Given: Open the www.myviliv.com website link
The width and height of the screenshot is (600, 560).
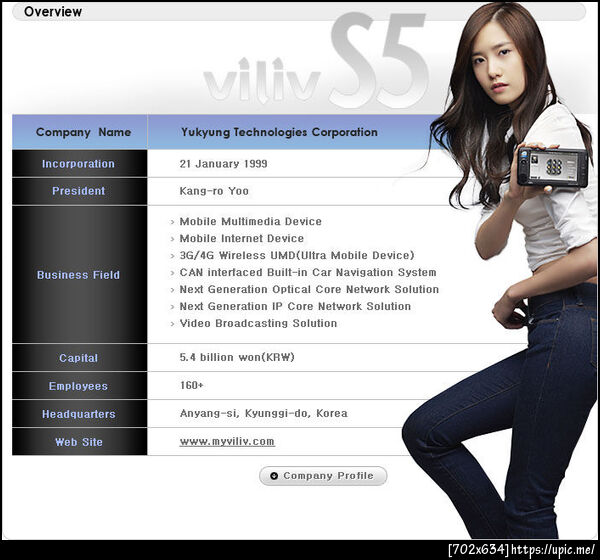Looking at the screenshot, I should pyautogui.click(x=227, y=441).
